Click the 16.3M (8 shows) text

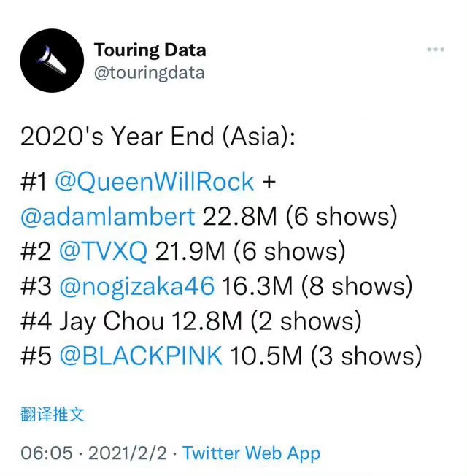[x=317, y=286]
